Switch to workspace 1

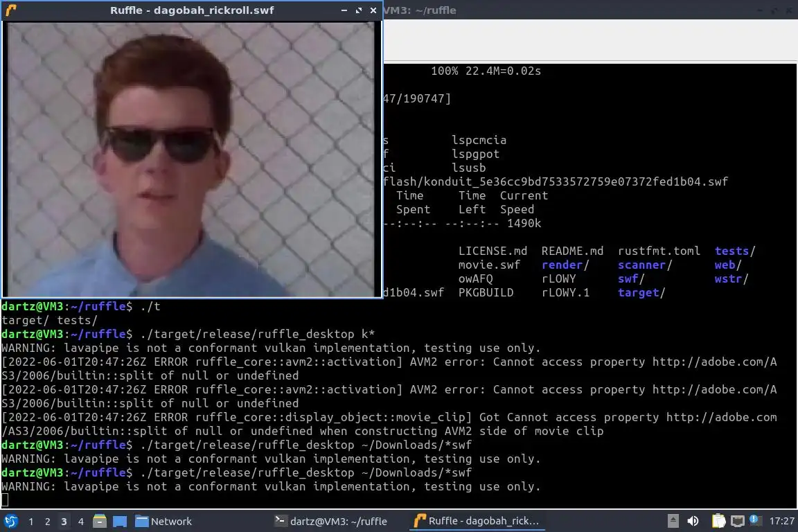coord(31,522)
